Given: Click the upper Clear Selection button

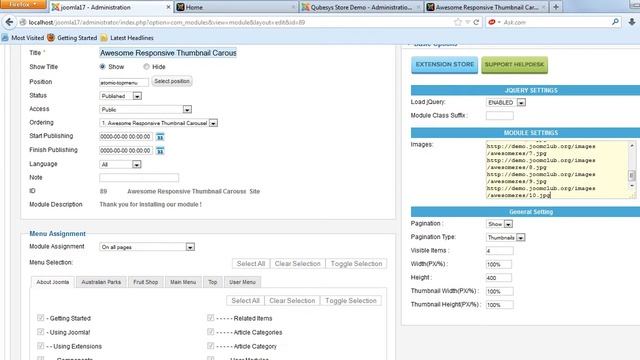Looking at the screenshot, I should (x=298, y=264).
